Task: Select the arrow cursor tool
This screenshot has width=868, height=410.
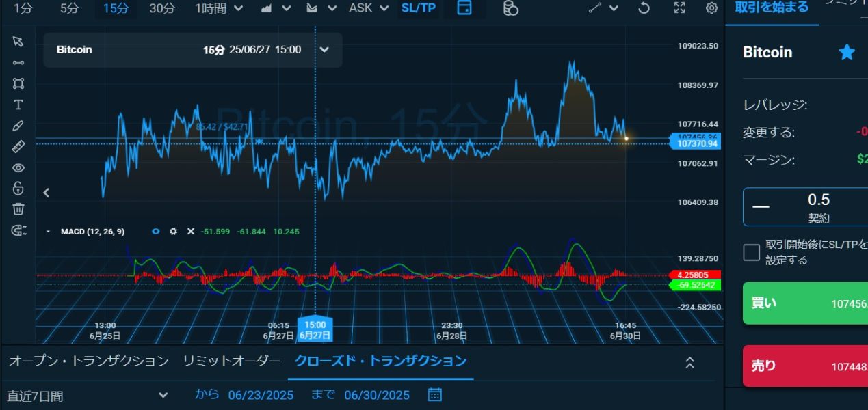Action: tap(18, 42)
